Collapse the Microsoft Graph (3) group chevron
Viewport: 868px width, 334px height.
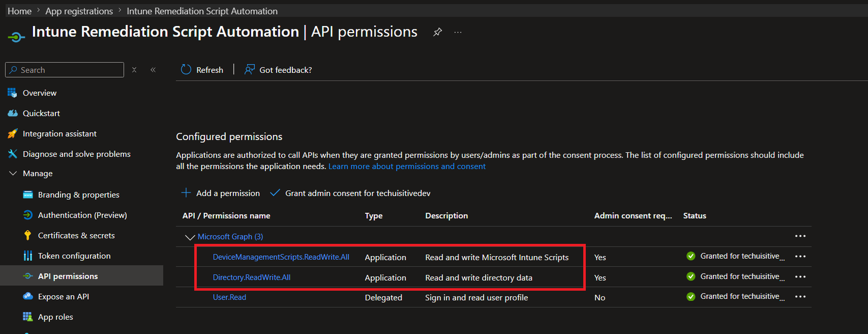190,237
